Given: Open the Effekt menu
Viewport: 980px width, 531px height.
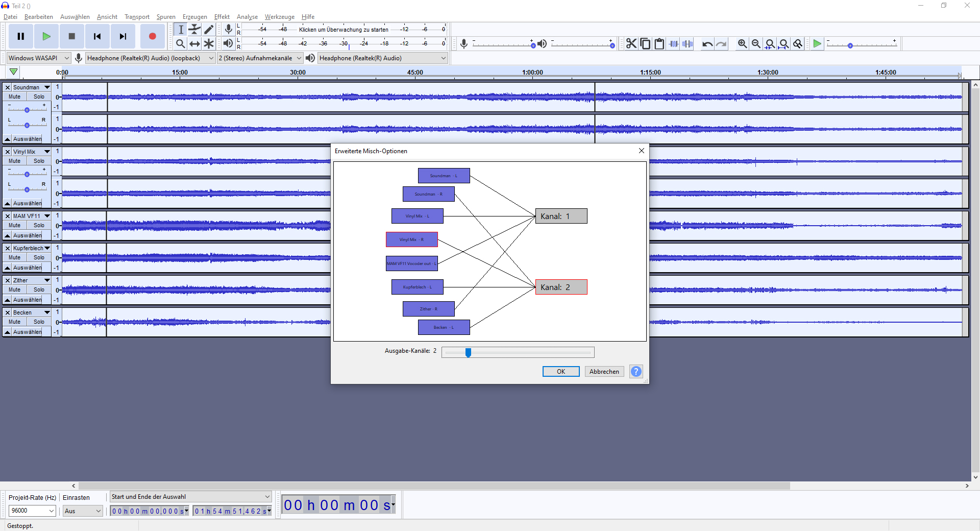Looking at the screenshot, I should coord(222,17).
